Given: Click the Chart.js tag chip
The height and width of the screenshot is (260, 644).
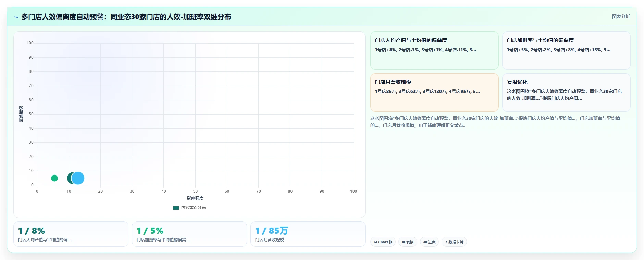Looking at the screenshot, I should click(383, 242).
